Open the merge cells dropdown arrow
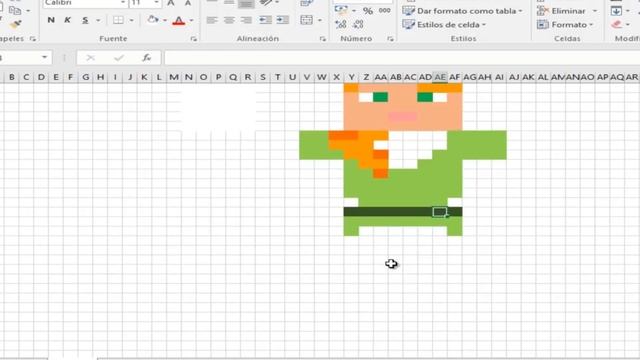The width and height of the screenshot is (640, 360). coord(320,20)
